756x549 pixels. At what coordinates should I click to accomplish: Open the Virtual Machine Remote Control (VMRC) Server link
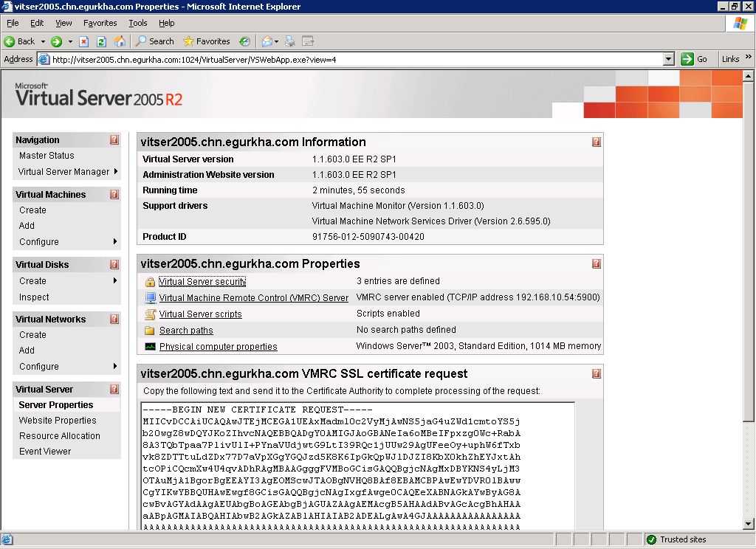(x=254, y=298)
